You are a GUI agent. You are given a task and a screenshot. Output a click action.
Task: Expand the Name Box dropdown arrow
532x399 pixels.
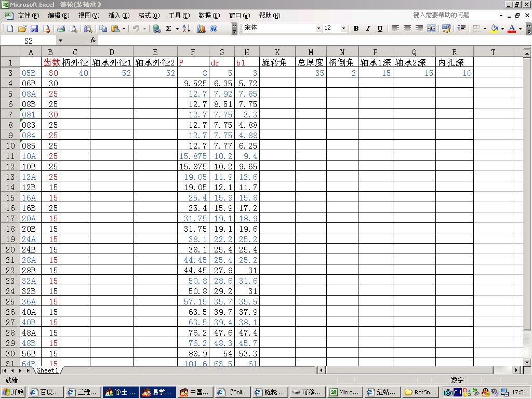60,41
